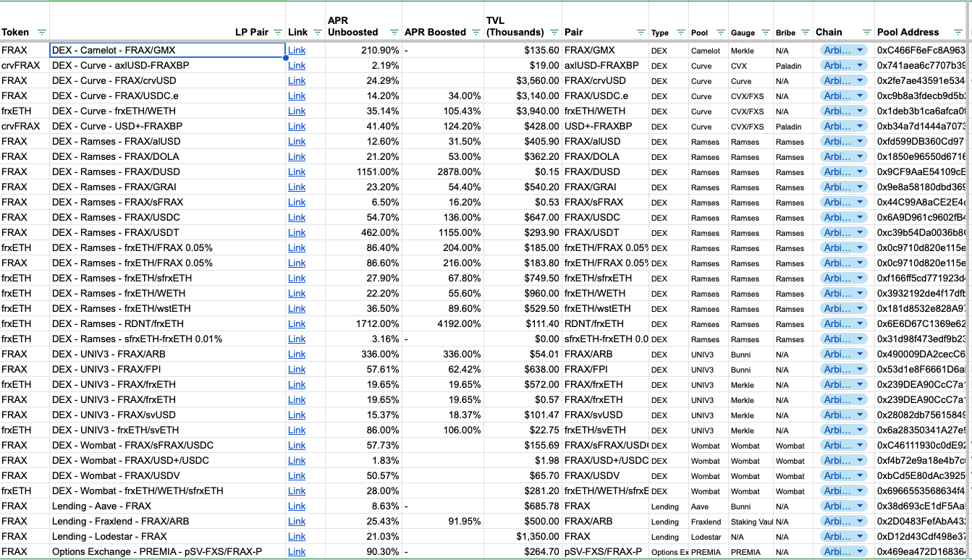
Task: Click the Gauge column filter icon
Action: point(766,33)
